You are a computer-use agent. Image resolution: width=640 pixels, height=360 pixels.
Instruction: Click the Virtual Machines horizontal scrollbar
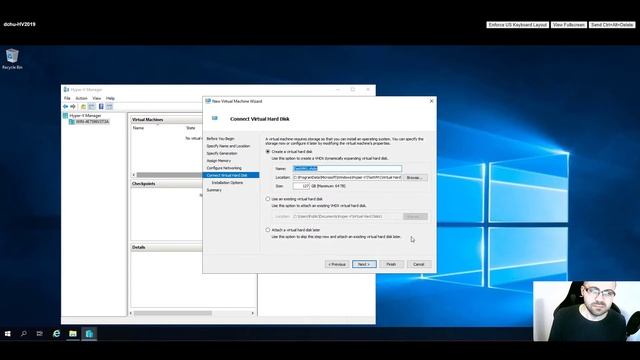tap(168, 175)
